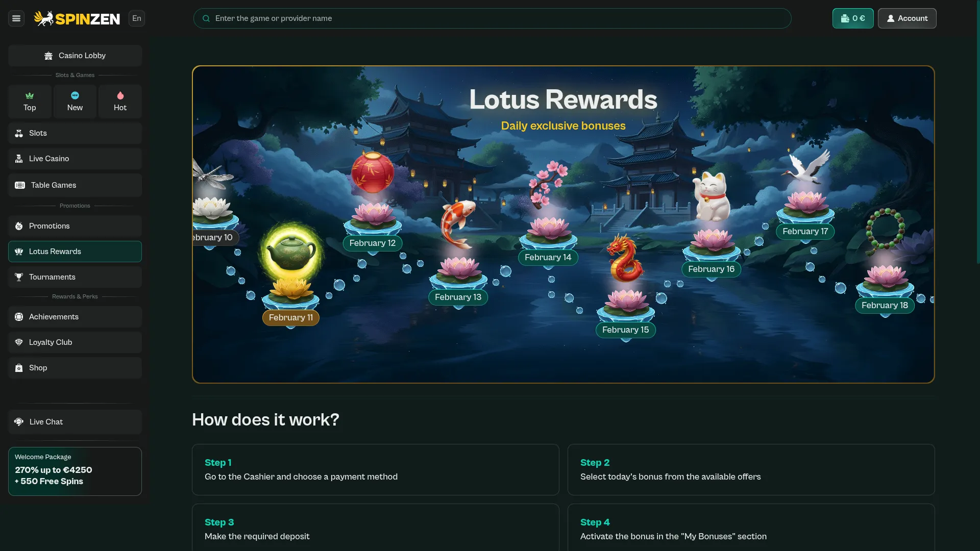
Task: Open the En language selector
Action: [x=137, y=18]
